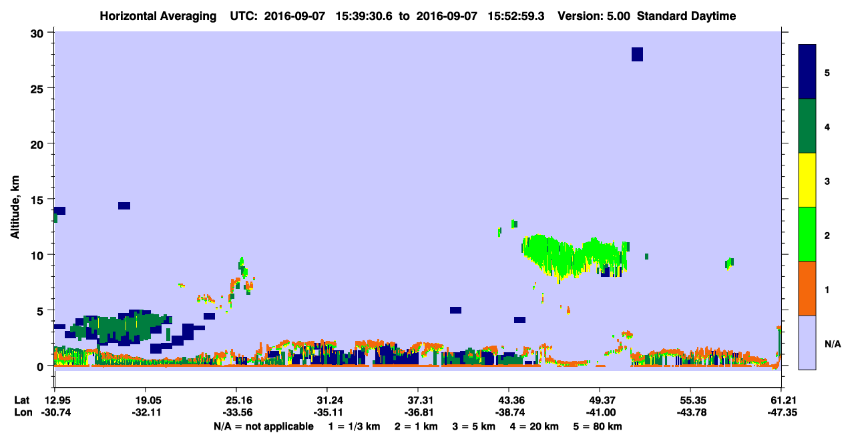Click "Standard Daytime" in the title
This screenshot has height=445, width=868.
(x=686, y=16)
